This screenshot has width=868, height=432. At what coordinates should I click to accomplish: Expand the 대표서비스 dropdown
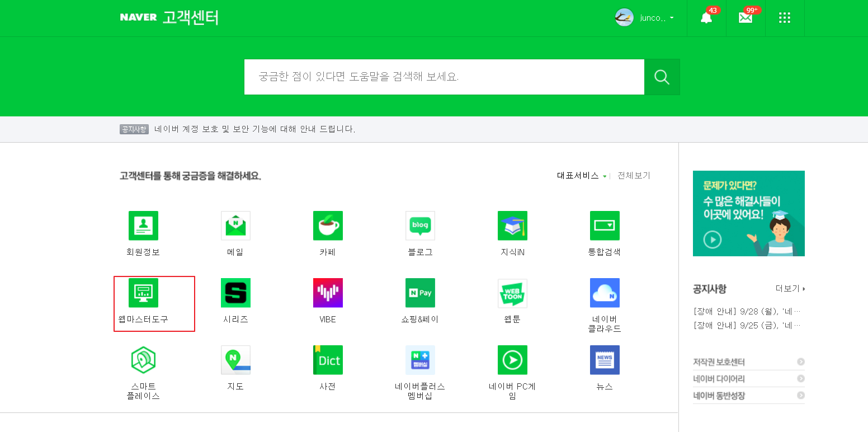point(582,176)
